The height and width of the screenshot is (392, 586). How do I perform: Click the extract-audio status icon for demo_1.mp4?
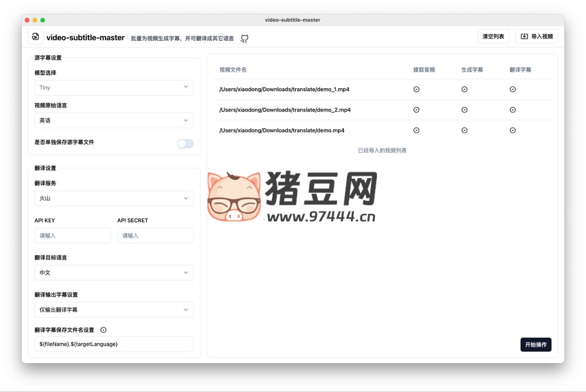pos(416,90)
